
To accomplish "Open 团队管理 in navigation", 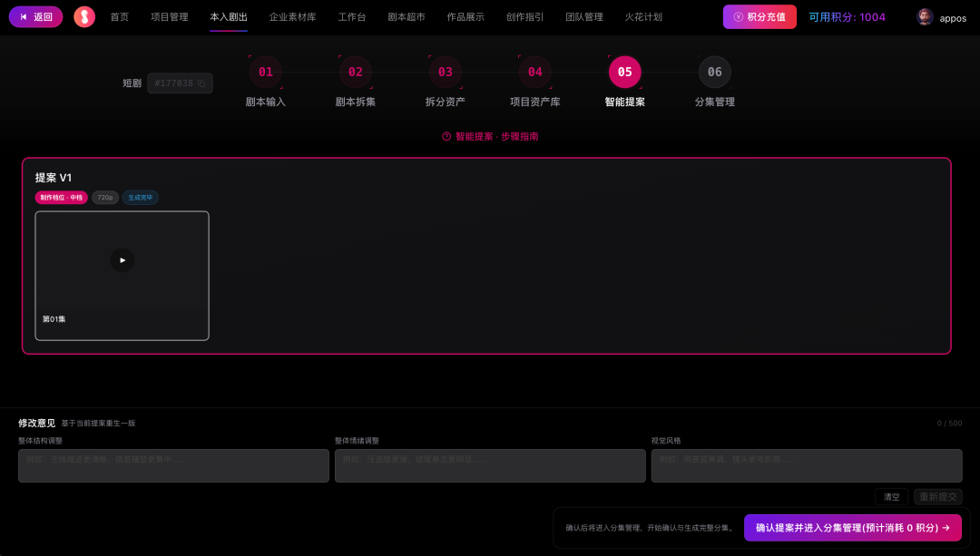I will point(584,17).
